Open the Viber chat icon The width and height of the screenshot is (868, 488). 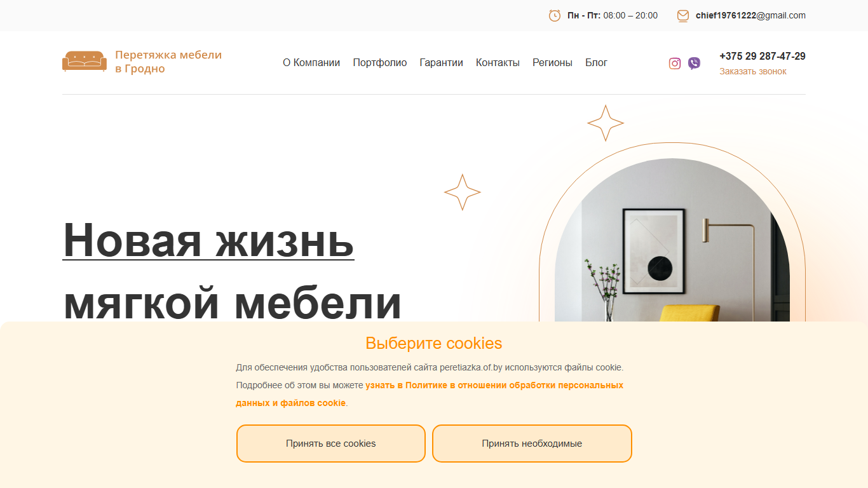[694, 64]
